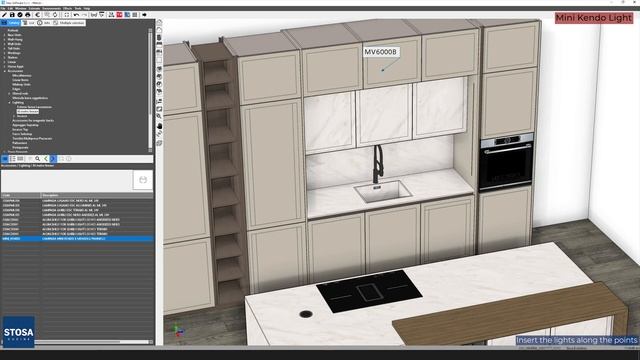
Task: Sort the list by the Code column
Action: (21, 195)
